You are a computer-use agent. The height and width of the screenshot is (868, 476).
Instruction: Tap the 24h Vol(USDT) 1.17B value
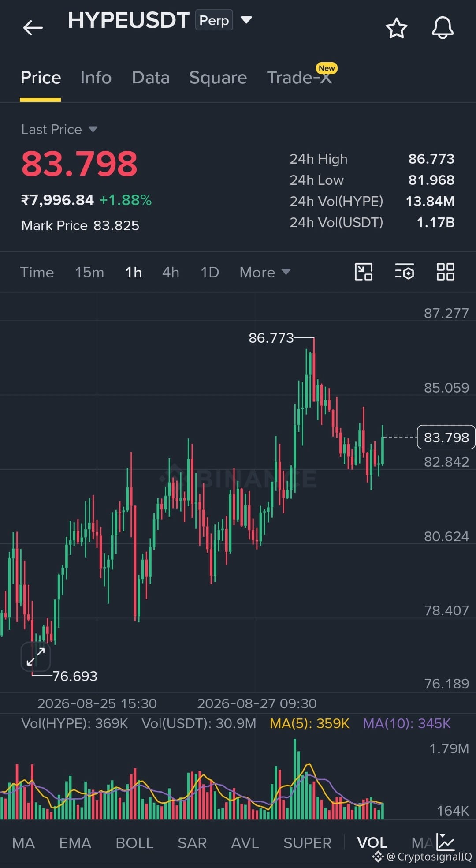[x=436, y=222]
